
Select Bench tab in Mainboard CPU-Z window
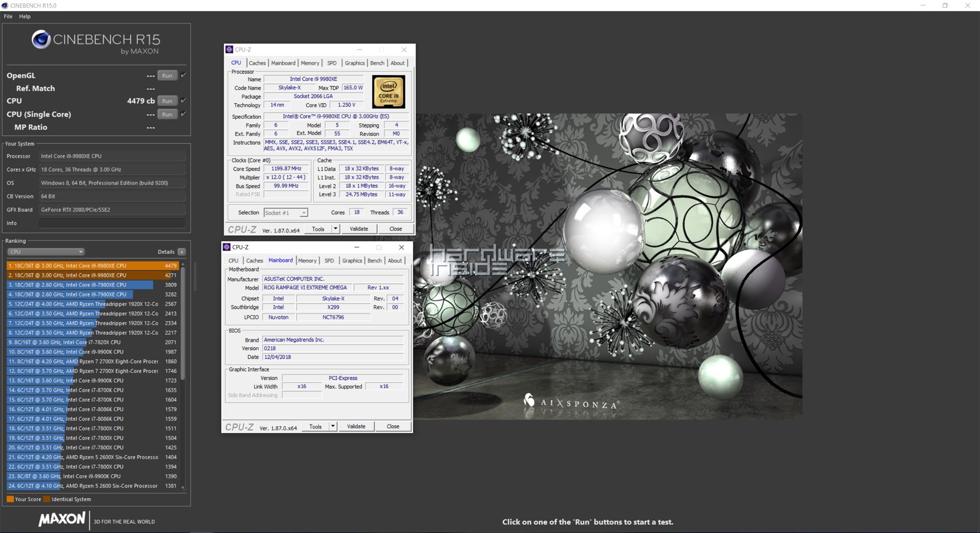375,261
